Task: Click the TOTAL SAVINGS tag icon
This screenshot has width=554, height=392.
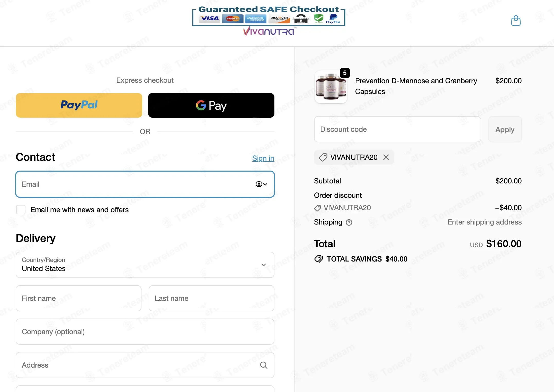Action: coord(318,259)
